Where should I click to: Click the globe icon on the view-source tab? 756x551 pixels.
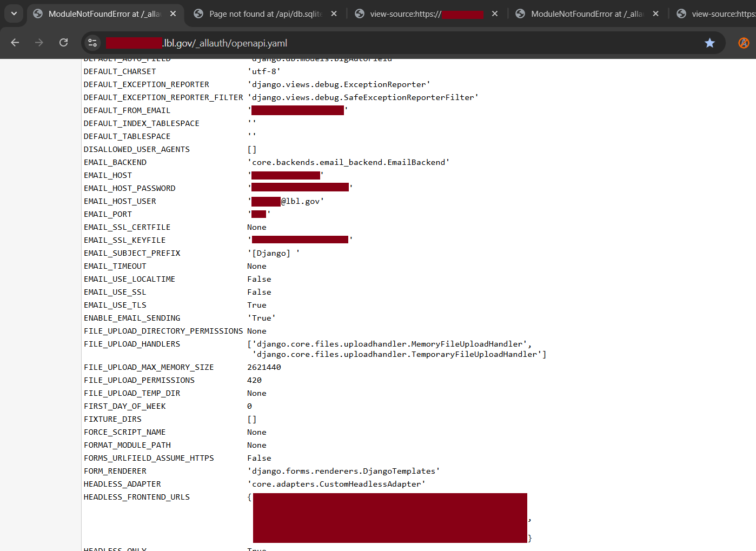click(x=360, y=14)
